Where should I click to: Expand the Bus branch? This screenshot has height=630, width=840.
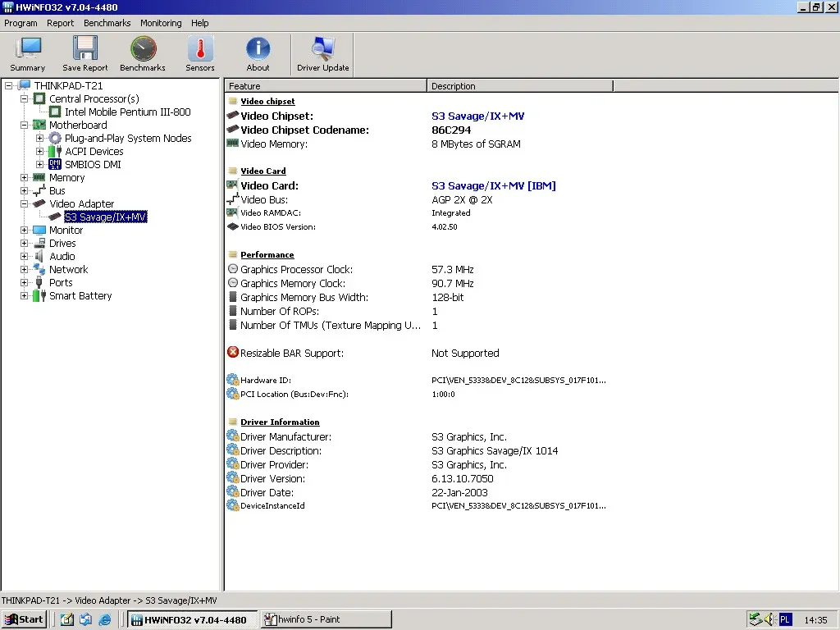tap(24, 190)
